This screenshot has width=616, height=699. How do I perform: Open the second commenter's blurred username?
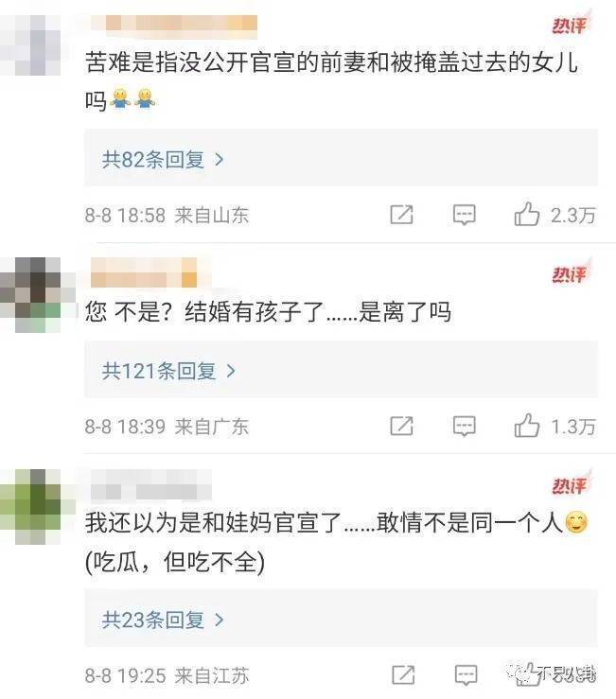click(x=144, y=272)
